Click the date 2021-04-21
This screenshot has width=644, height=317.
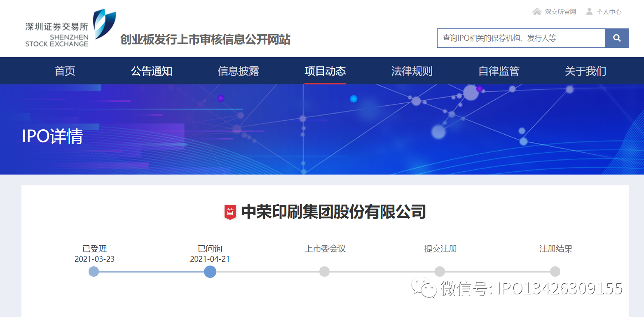(210, 259)
